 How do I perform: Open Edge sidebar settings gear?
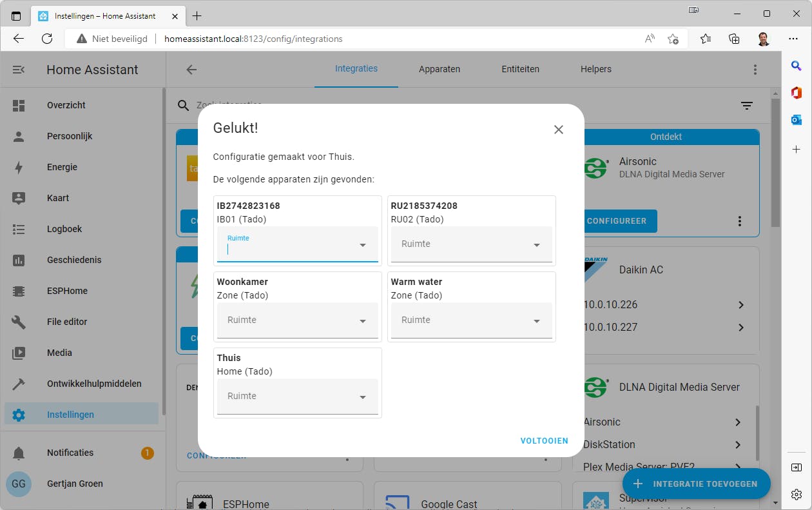797,495
